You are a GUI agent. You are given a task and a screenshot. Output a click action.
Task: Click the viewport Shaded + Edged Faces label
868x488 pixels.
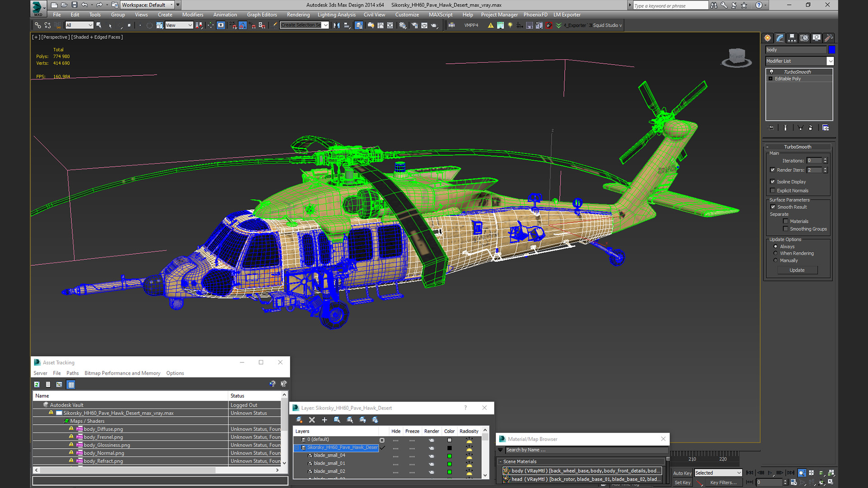click(x=97, y=37)
